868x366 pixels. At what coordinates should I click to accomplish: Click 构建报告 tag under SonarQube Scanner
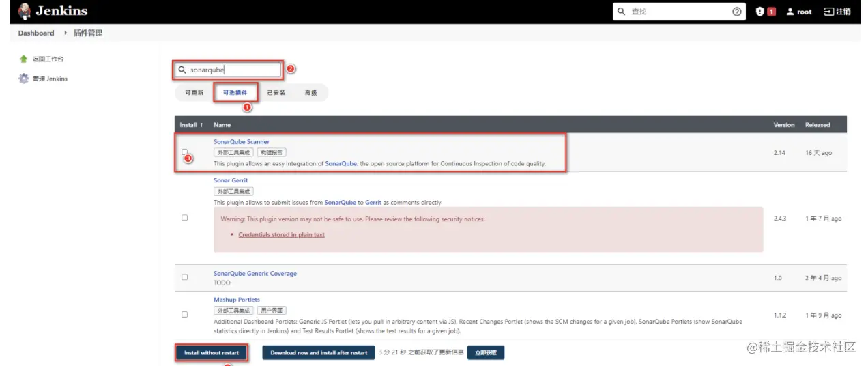coord(272,153)
